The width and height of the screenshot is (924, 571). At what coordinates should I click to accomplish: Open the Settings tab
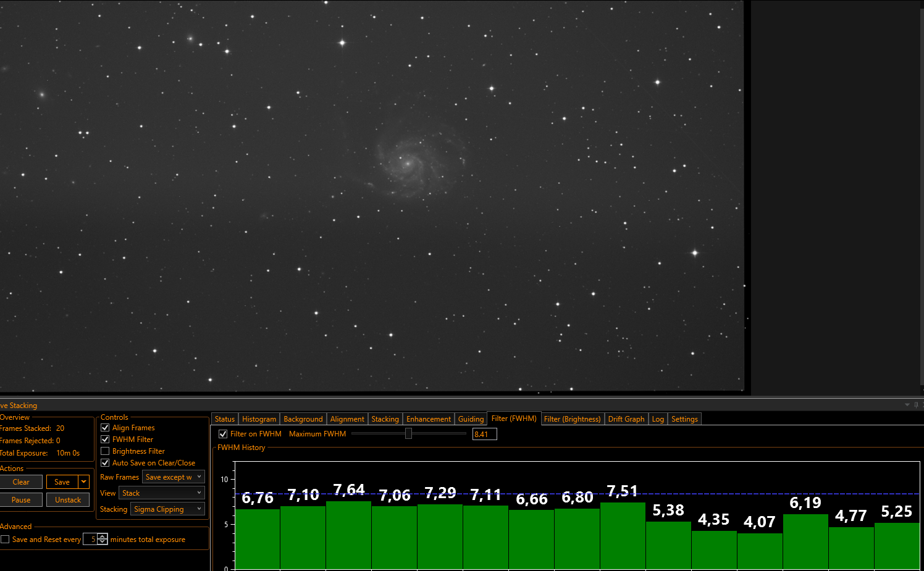tap(684, 419)
